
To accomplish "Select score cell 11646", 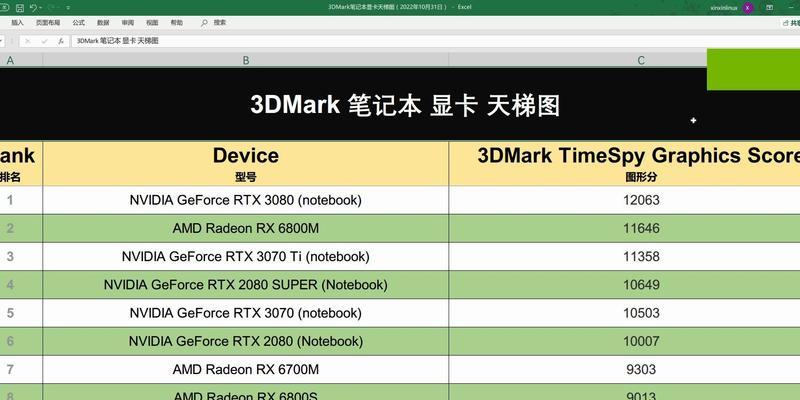I will tap(624, 228).
